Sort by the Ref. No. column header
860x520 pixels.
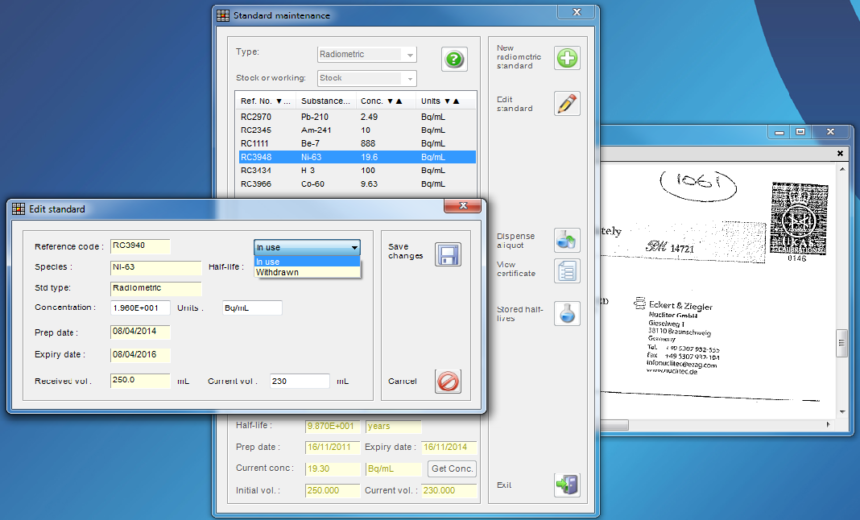tap(265, 101)
